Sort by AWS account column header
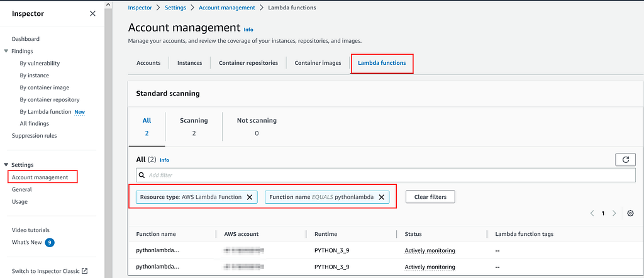Screen dimensions: 644x278 pos(241,234)
